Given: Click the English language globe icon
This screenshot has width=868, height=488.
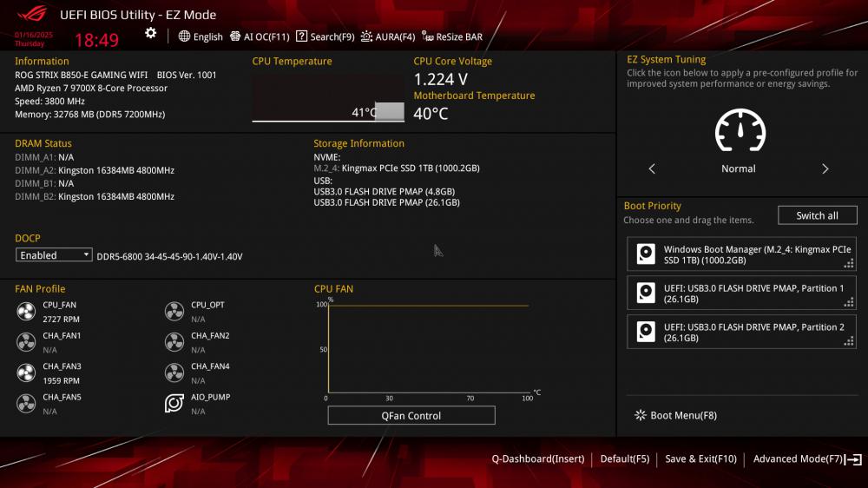Looking at the screenshot, I should 184,36.
